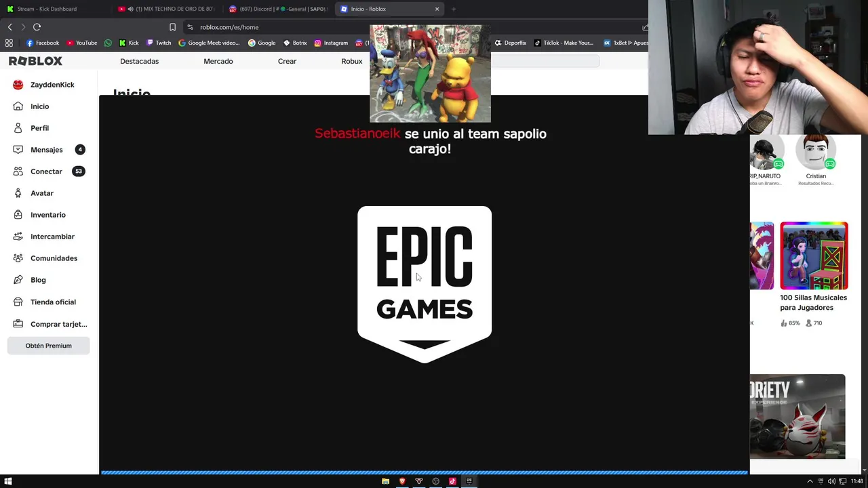Click the Obtén Premium button
868x488 pixels.
[48, 346]
